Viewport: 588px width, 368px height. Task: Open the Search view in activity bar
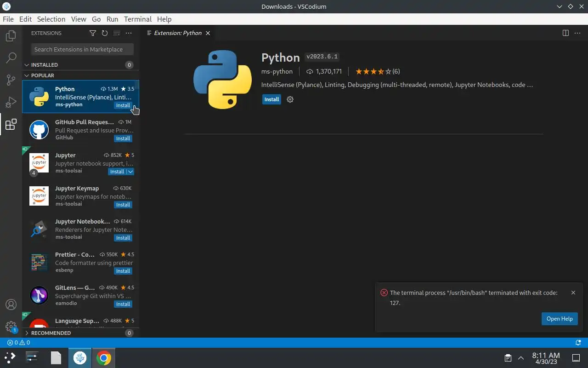click(x=11, y=58)
